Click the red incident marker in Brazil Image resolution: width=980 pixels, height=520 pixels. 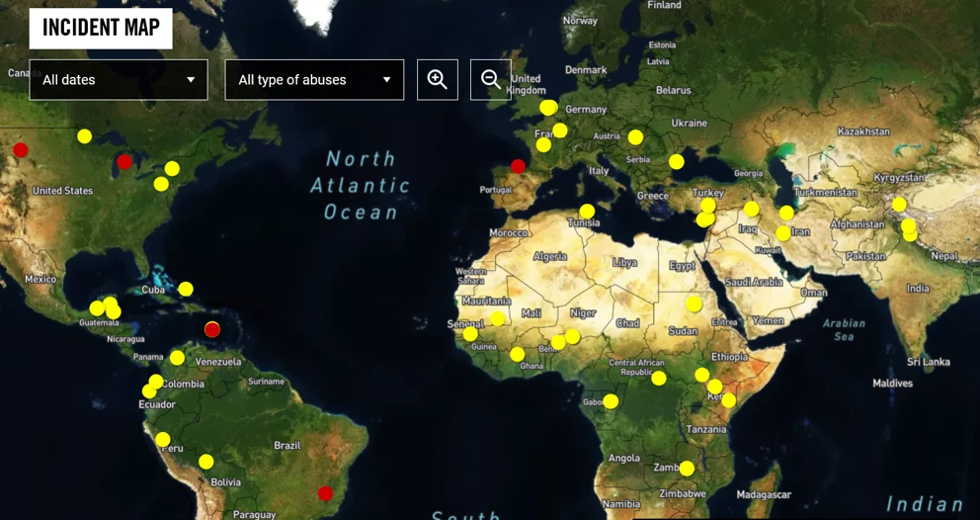point(325,493)
